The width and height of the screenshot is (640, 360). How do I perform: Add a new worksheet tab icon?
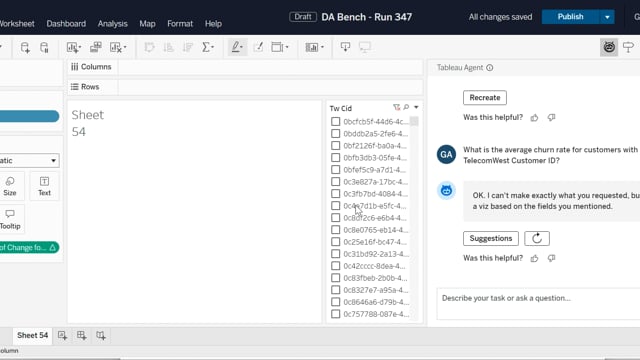tap(62, 336)
